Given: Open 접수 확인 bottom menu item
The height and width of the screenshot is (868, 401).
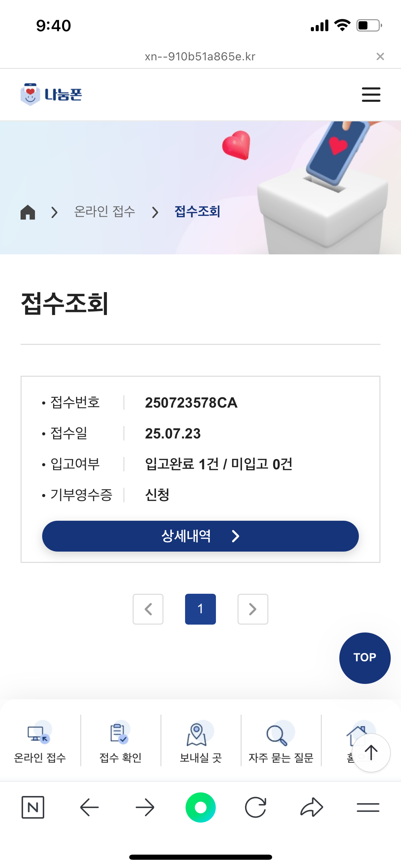Looking at the screenshot, I should click(120, 742).
